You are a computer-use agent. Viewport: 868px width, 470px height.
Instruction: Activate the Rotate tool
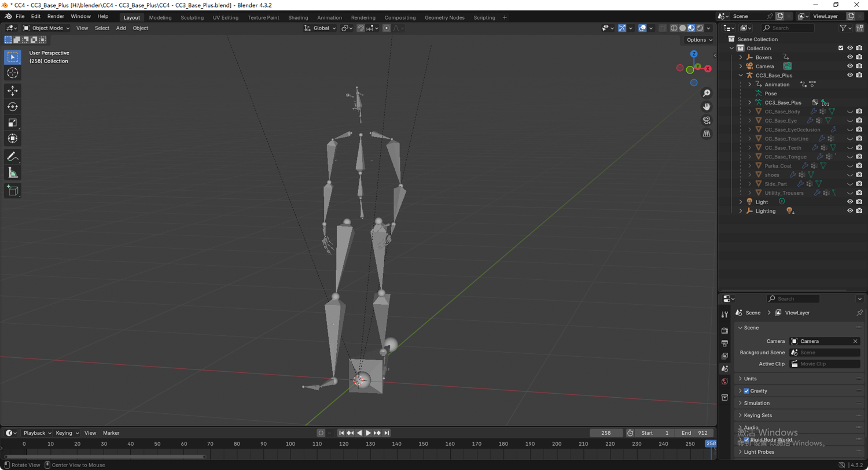pos(13,107)
